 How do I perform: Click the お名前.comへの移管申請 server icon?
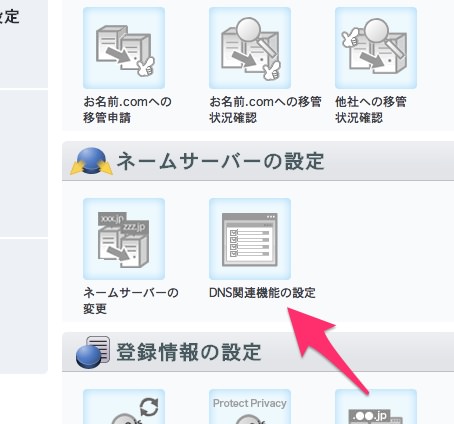[124, 48]
